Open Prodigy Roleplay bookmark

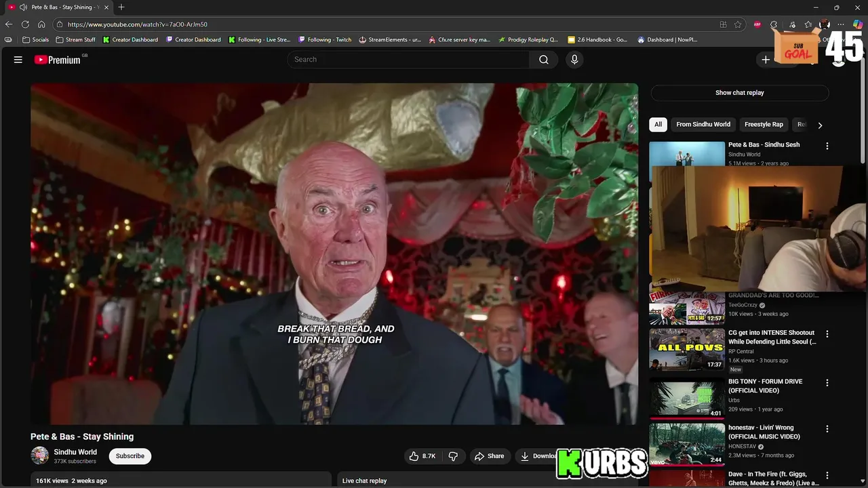pos(528,40)
